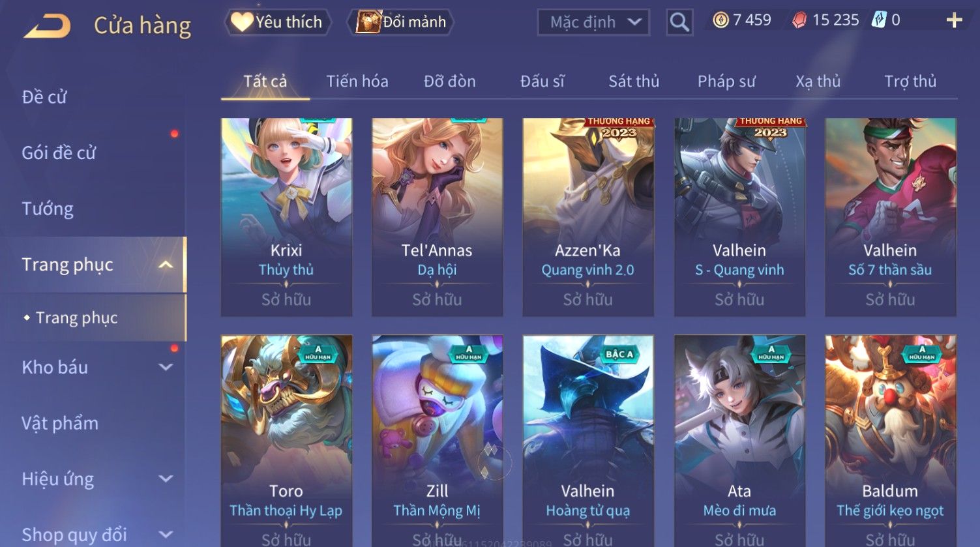
Task: Select the Krixi Thủy thủ skin card
Action: [x=286, y=217]
